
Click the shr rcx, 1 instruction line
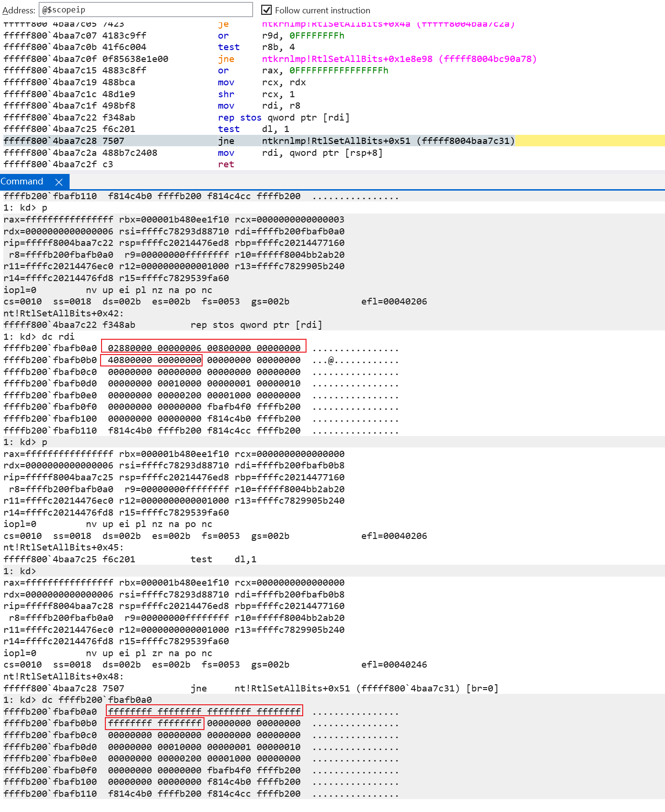[256, 94]
